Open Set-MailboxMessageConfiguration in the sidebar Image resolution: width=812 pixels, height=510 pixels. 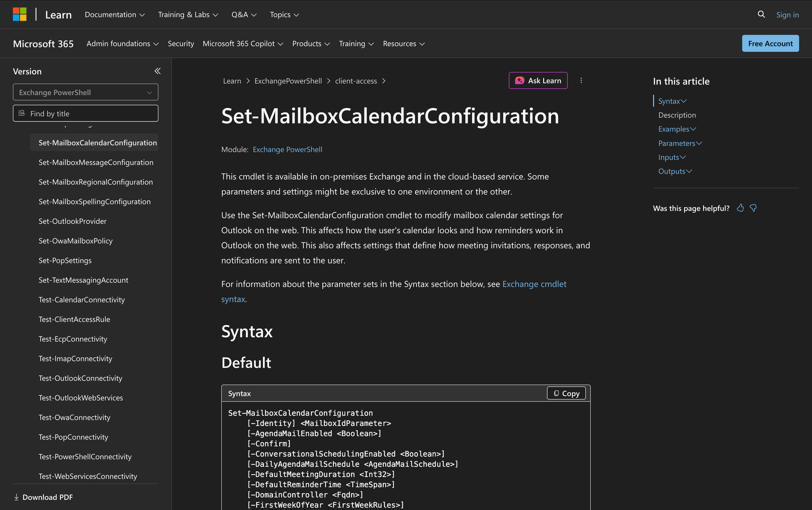(96, 162)
